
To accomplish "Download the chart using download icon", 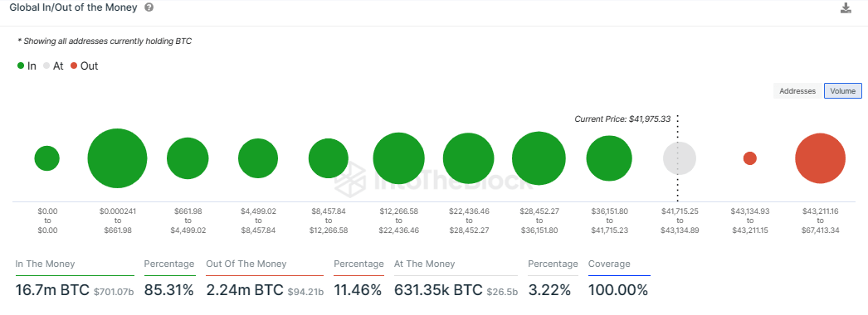I will 846,7.
